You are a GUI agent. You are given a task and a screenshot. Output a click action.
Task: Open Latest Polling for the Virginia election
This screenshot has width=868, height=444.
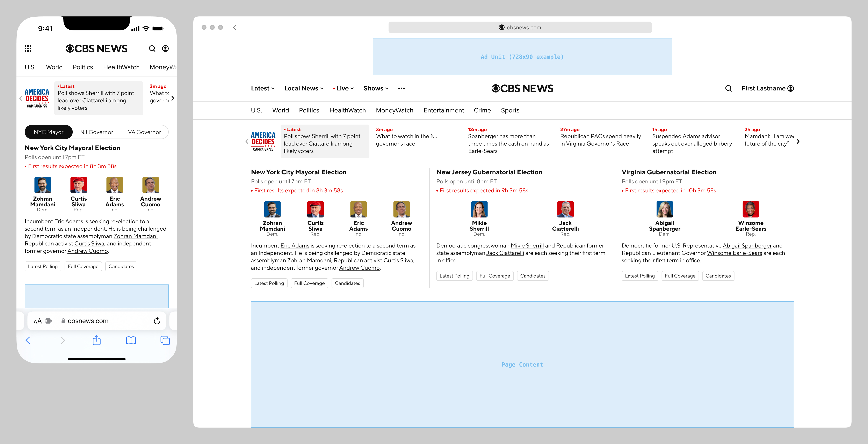point(639,276)
